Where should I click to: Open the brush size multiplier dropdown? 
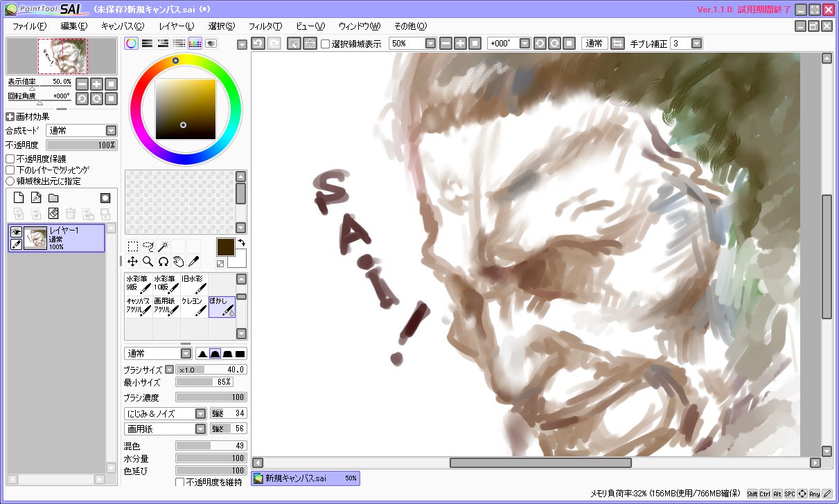tap(169, 370)
